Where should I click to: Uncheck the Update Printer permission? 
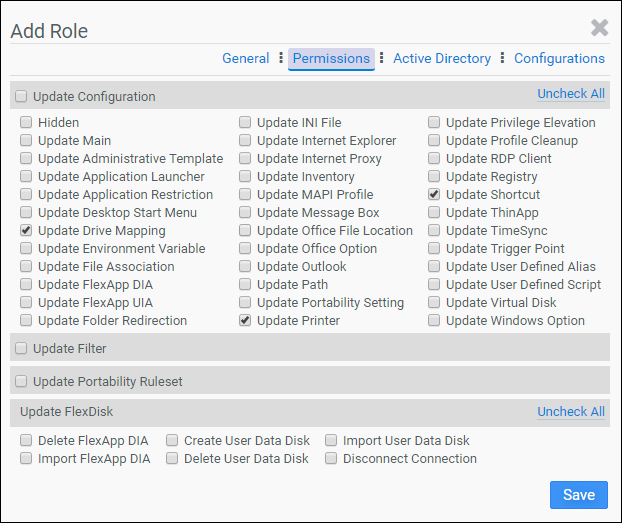click(x=245, y=321)
